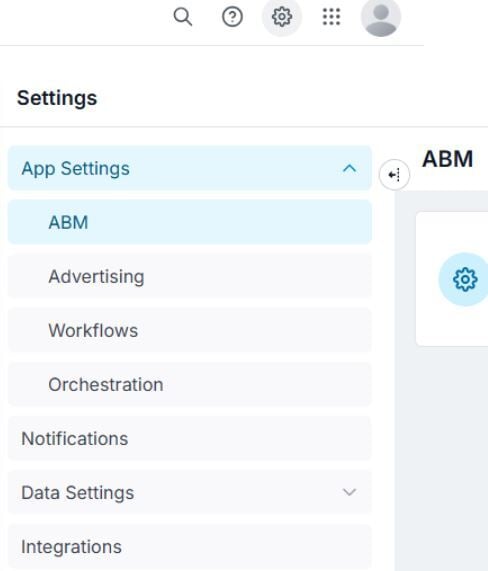488x571 pixels.
Task: Collapse the sidebar using the arrow button
Action: [394, 175]
